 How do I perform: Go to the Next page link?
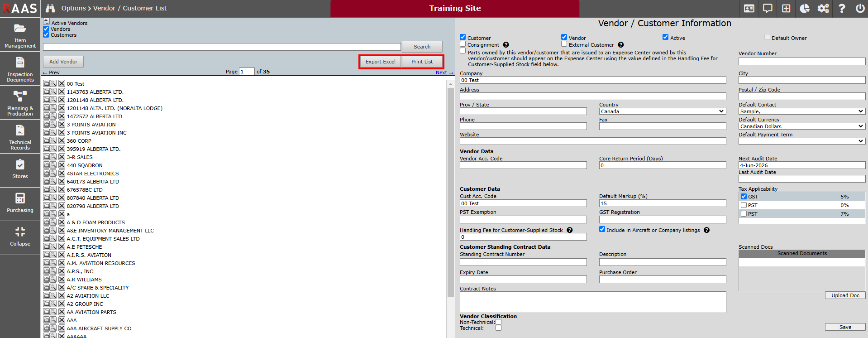[x=444, y=72]
